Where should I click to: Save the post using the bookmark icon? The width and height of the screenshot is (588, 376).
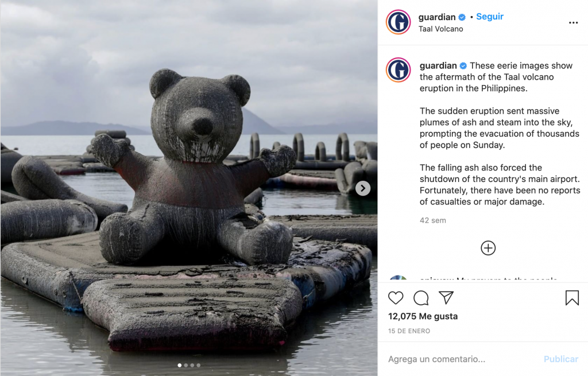click(x=572, y=298)
